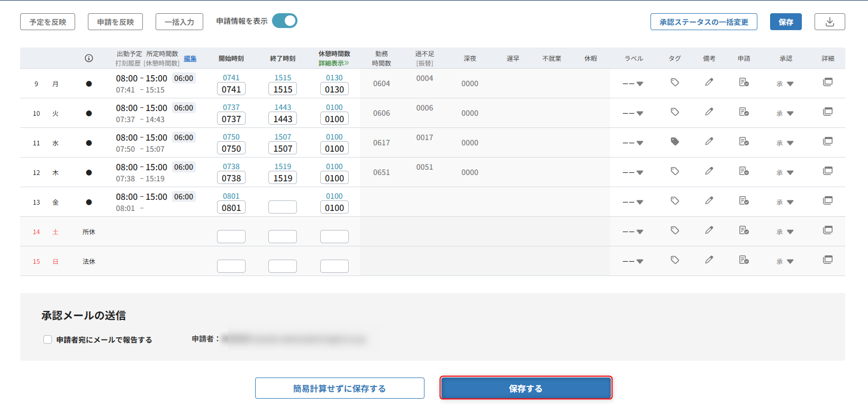The width and height of the screenshot is (868, 405).
Task: Open the application icon for day 11
Action: pyautogui.click(x=744, y=142)
